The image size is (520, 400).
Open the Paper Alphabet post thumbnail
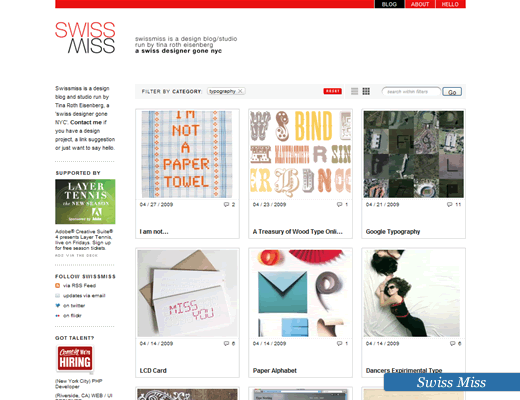[300, 293]
